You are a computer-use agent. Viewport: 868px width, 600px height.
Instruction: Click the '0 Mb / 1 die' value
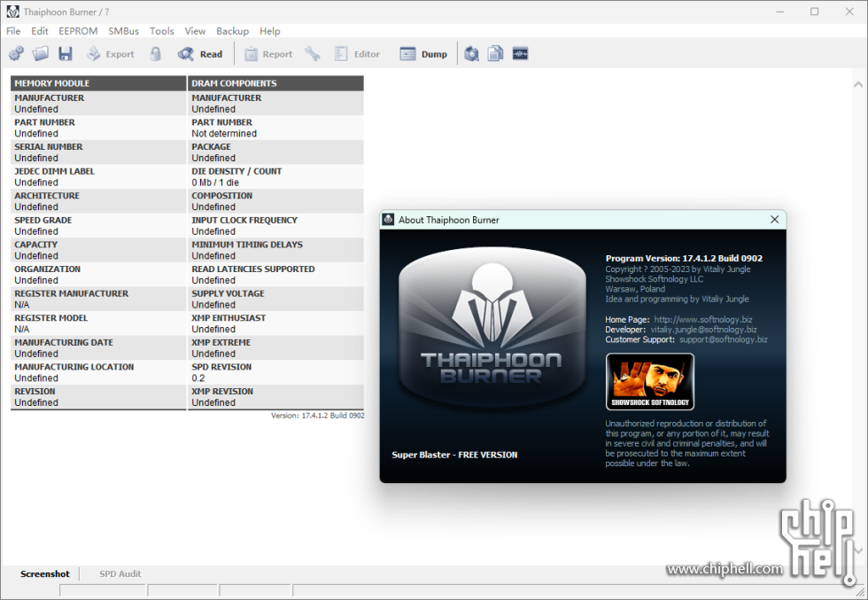coord(215,183)
